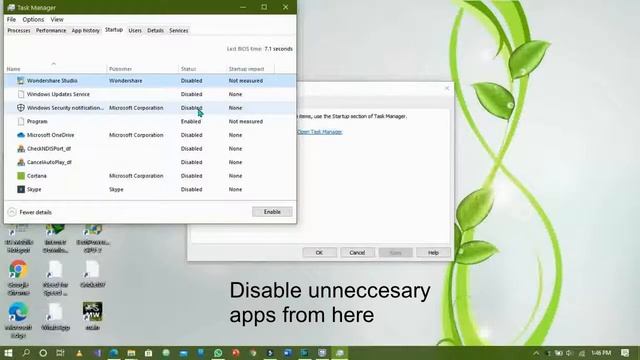The height and width of the screenshot is (360, 640).
Task: Click OK in System Configuration dialog
Action: 319,253
